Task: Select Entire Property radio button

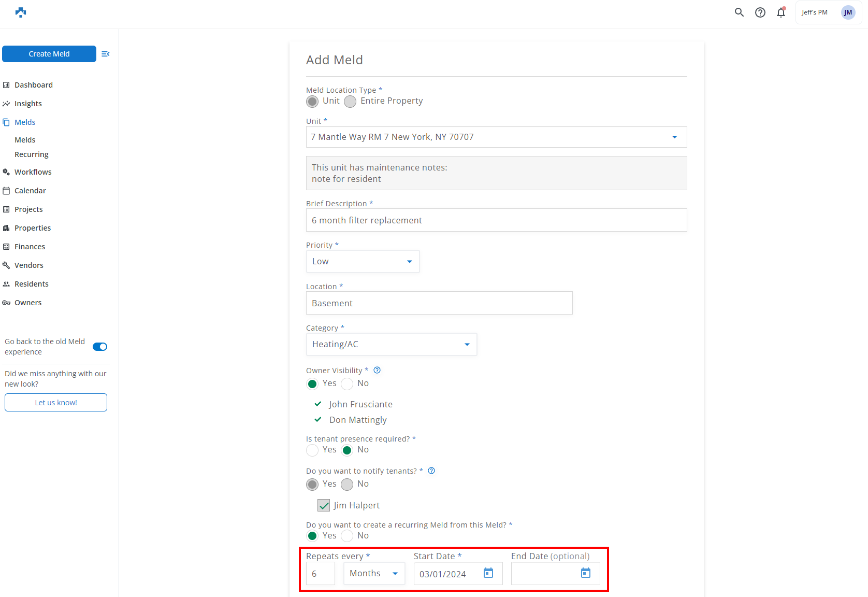Action: pos(351,102)
